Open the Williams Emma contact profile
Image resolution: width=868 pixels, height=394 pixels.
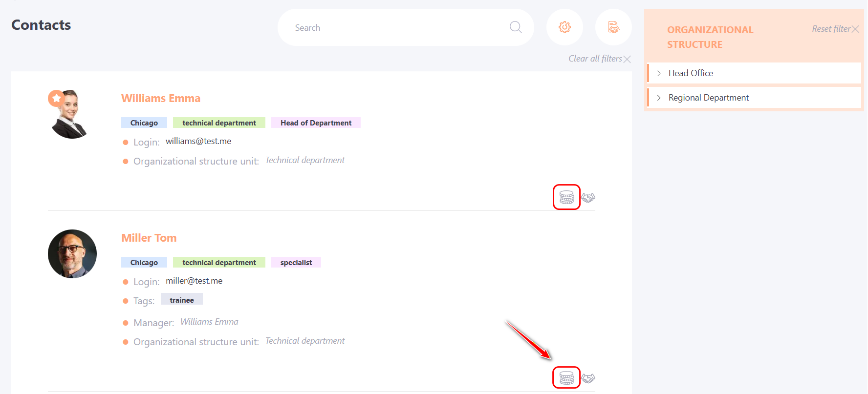click(161, 98)
